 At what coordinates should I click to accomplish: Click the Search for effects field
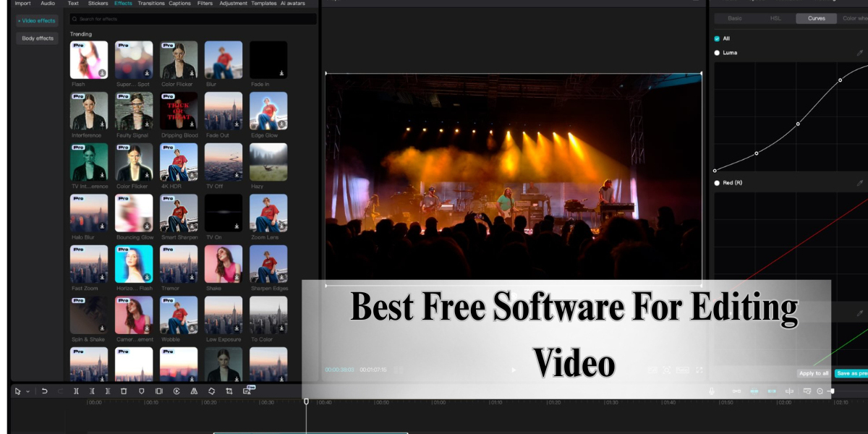coord(193,19)
